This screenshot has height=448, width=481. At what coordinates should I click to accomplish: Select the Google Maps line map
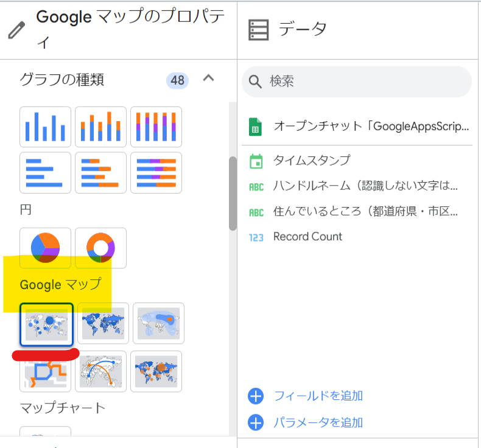click(x=45, y=372)
